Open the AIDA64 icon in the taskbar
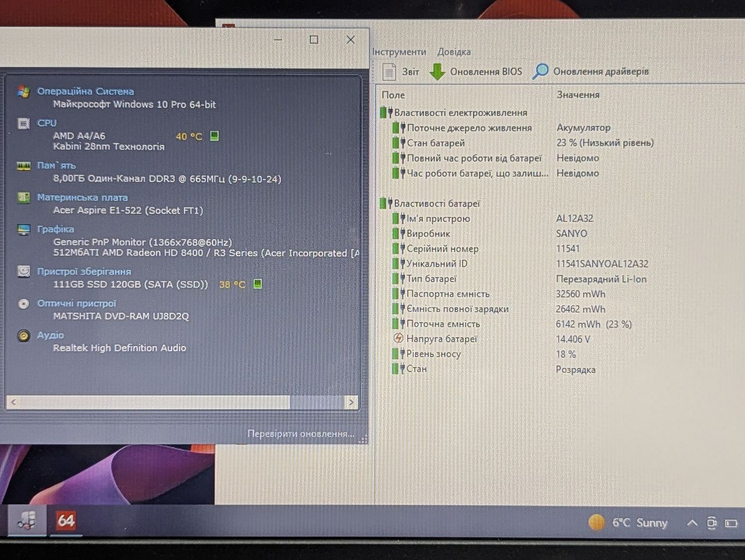 [x=66, y=520]
